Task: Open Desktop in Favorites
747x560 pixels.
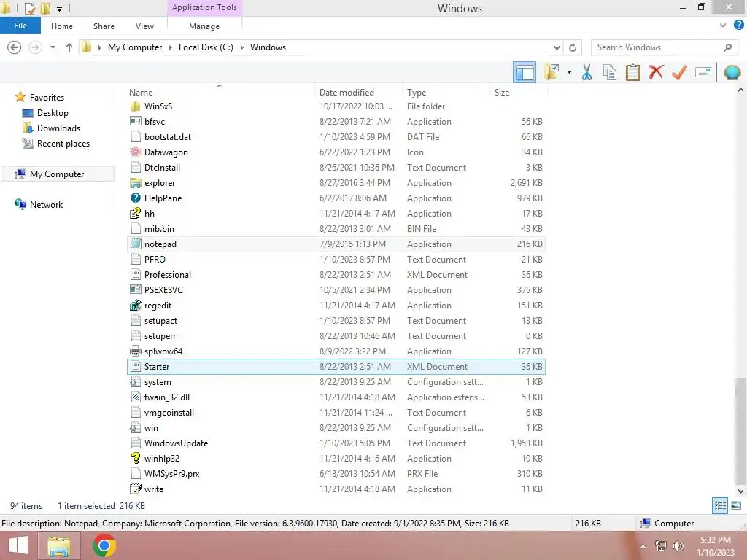Action: [53, 113]
